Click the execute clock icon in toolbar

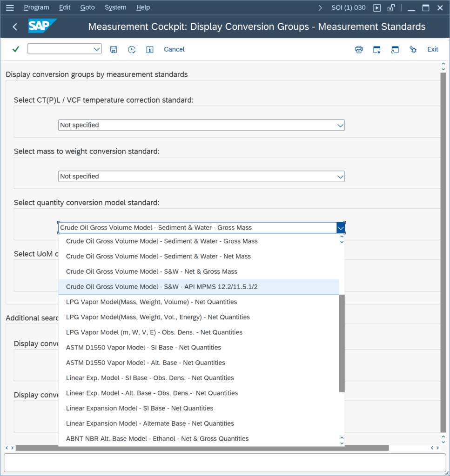click(132, 49)
